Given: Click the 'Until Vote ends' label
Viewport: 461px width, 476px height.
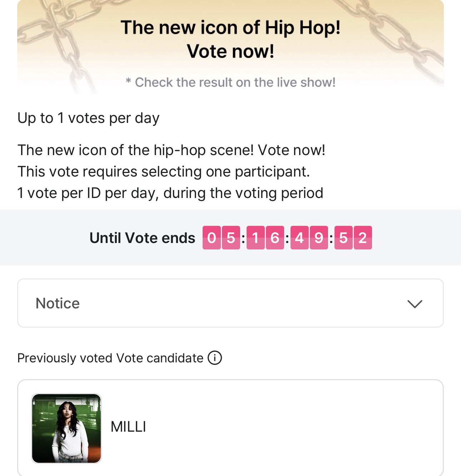Looking at the screenshot, I should tap(142, 238).
